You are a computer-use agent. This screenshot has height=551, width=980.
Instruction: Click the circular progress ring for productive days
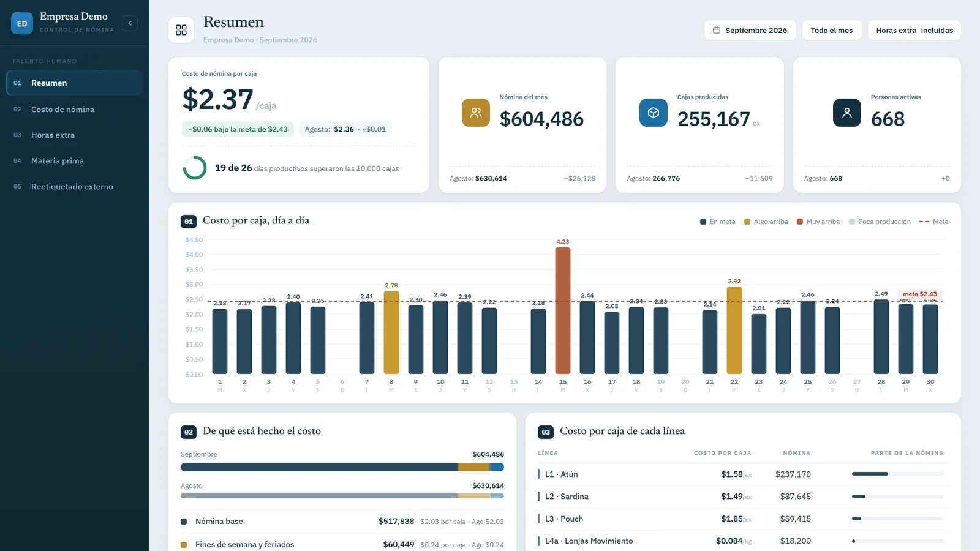(x=195, y=168)
